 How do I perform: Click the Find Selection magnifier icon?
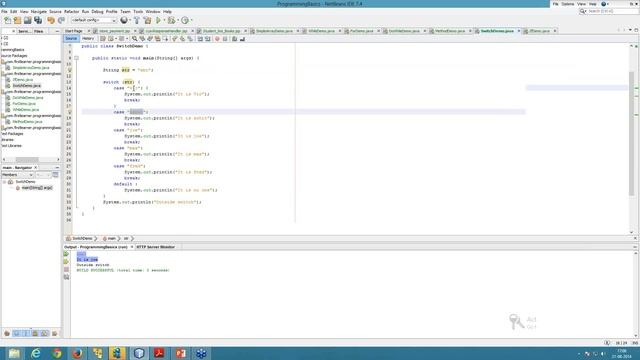pyautogui.click(x=135, y=39)
